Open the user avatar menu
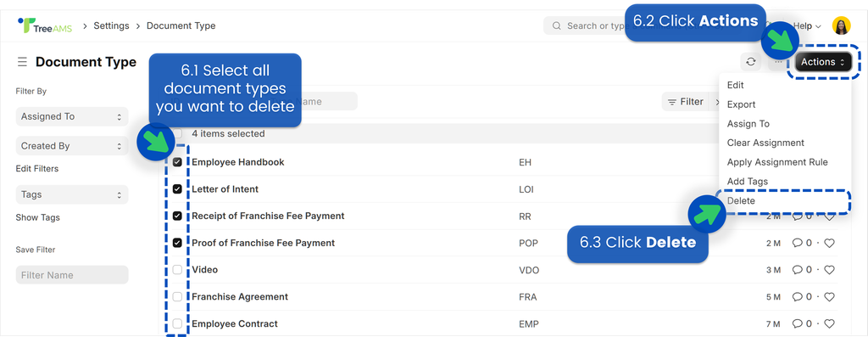The width and height of the screenshot is (868, 337). [x=841, y=25]
